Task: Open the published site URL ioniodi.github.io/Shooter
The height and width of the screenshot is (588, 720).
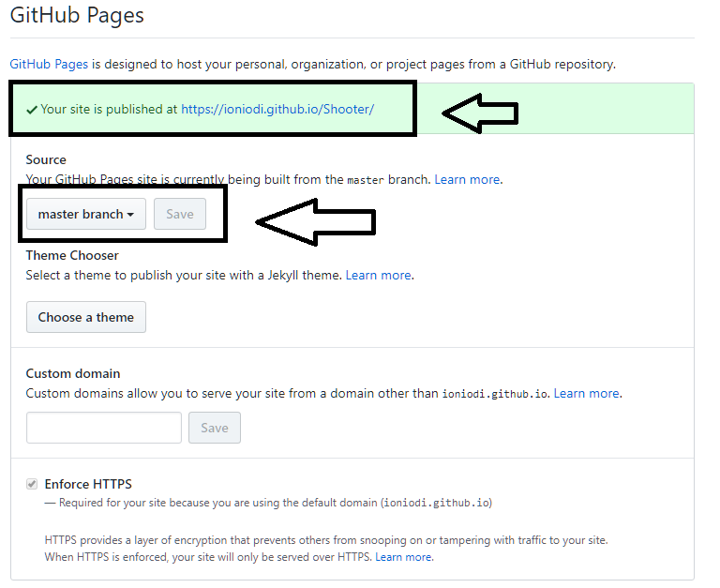Action: tap(277, 109)
